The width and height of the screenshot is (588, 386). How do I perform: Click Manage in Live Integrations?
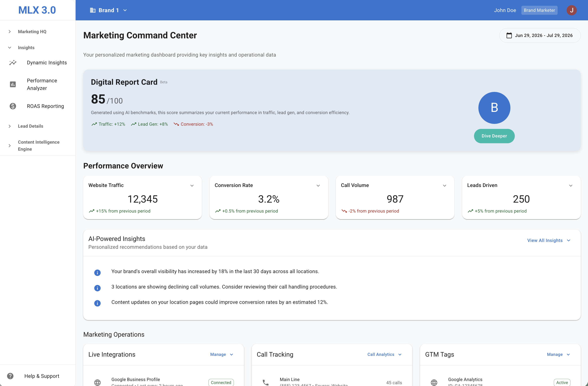point(222,354)
